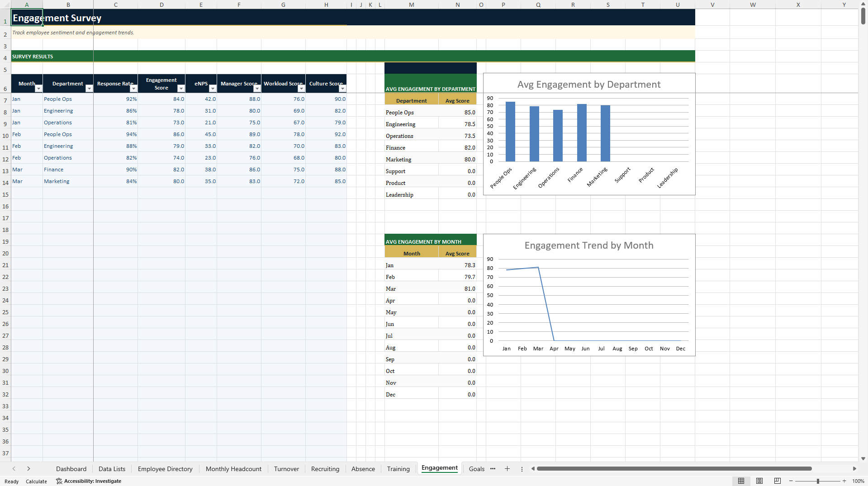Open the Department column filter dropdown
The height and width of the screenshot is (486, 868).
coord(89,89)
